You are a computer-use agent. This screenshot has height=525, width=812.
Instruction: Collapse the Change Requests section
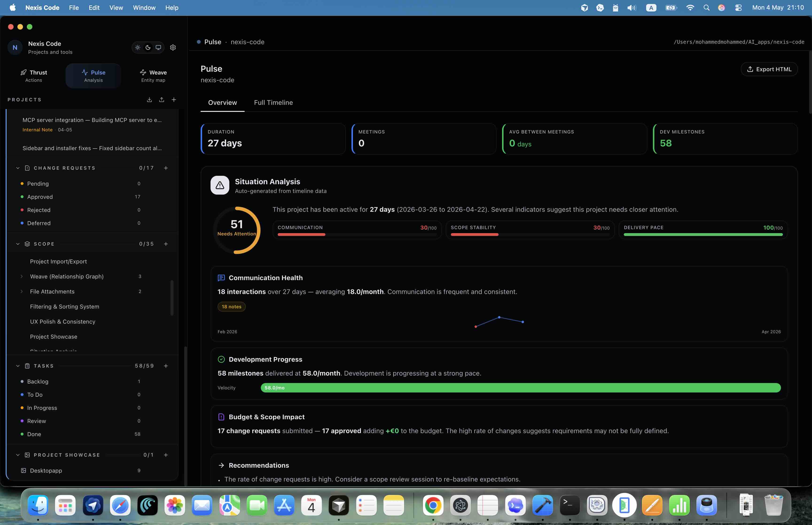click(x=18, y=168)
